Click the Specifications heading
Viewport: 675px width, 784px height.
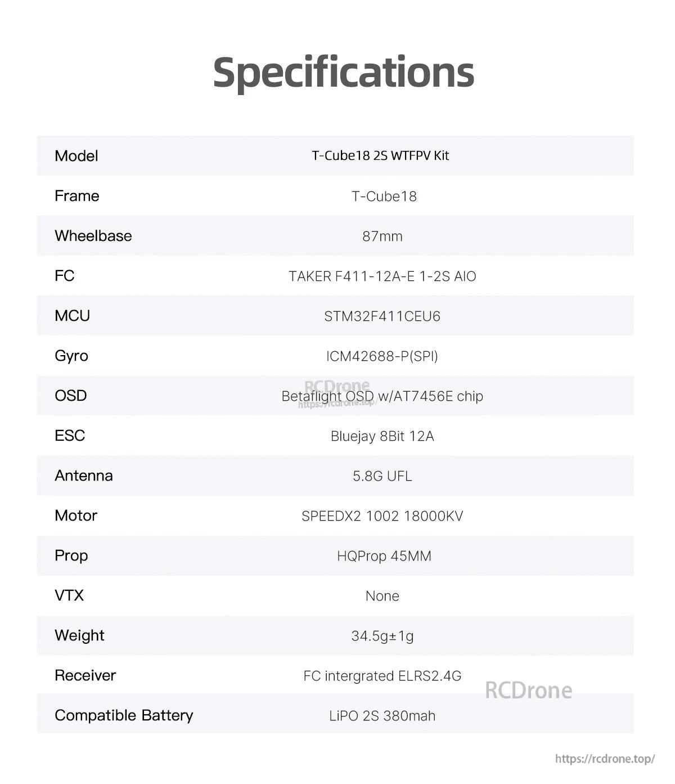pyautogui.click(x=343, y=72)
